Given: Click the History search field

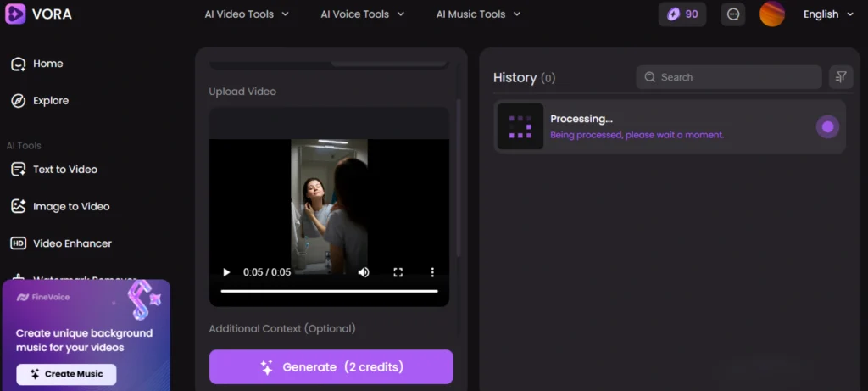Looking at the screenshot, I should click(728, 77).
